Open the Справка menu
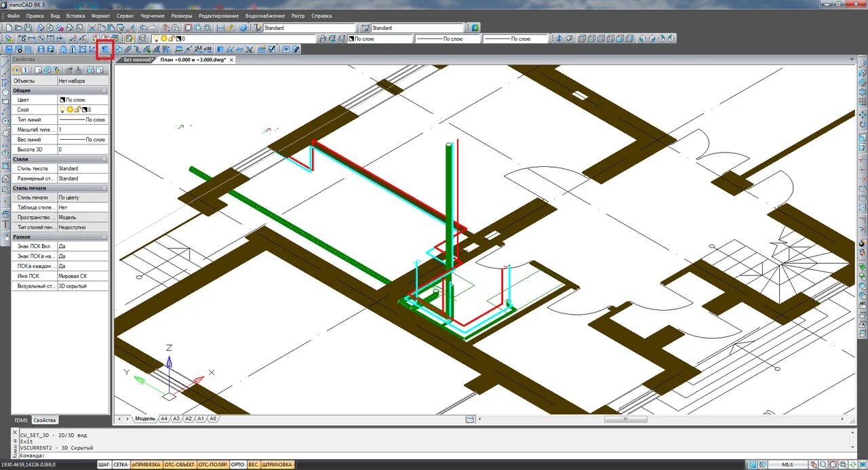 (321, 16)
